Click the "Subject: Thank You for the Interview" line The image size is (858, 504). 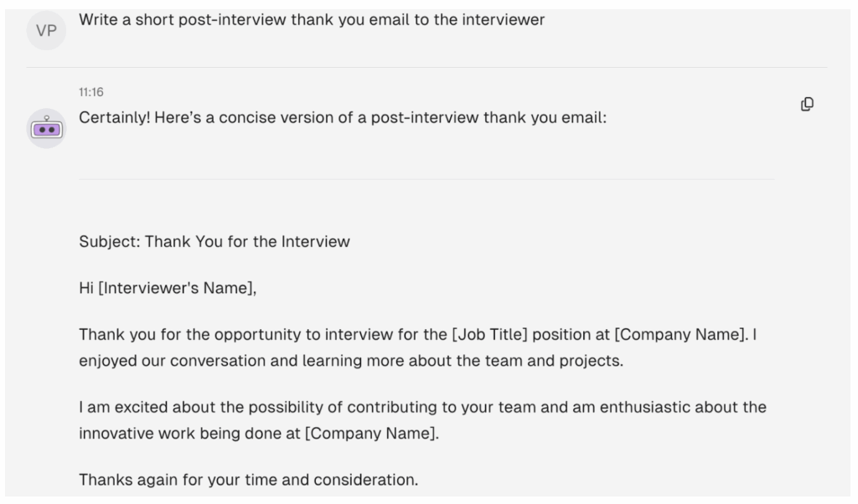214,242
